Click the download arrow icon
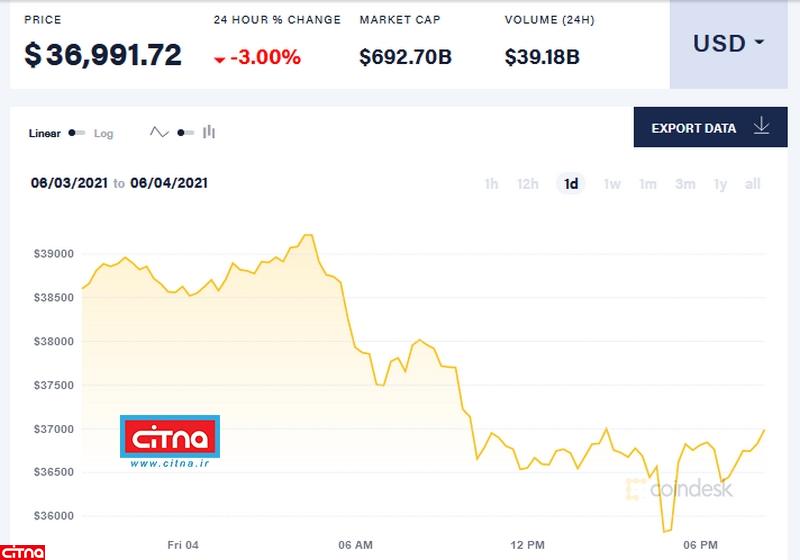The height and width of the screenshot is (560, 800). (761, 127)
